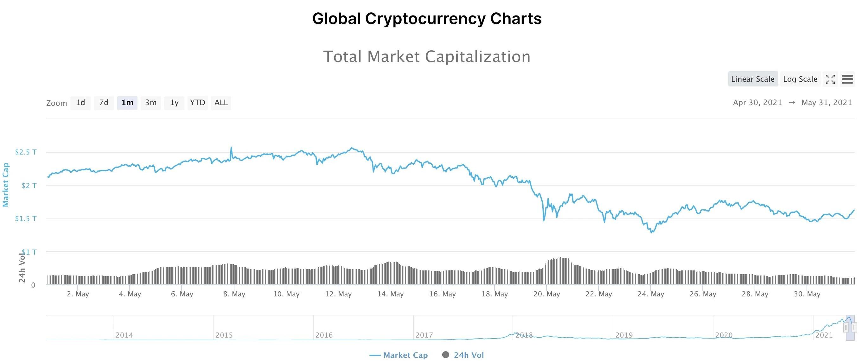Choose the 3m zoom range
This screenshot has height=361, width=868.
click(150, 103)
